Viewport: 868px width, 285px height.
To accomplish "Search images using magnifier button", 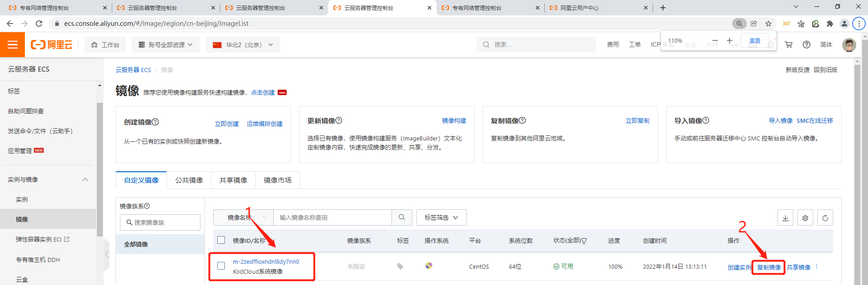I will pyautogui.click(x=402, y=217).
